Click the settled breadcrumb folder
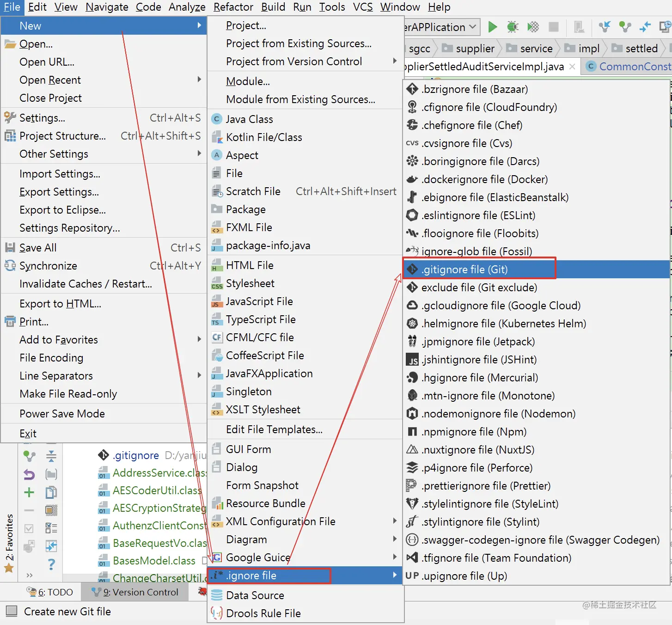The width and height of the screenshot is (672, 625). (635, 49)
